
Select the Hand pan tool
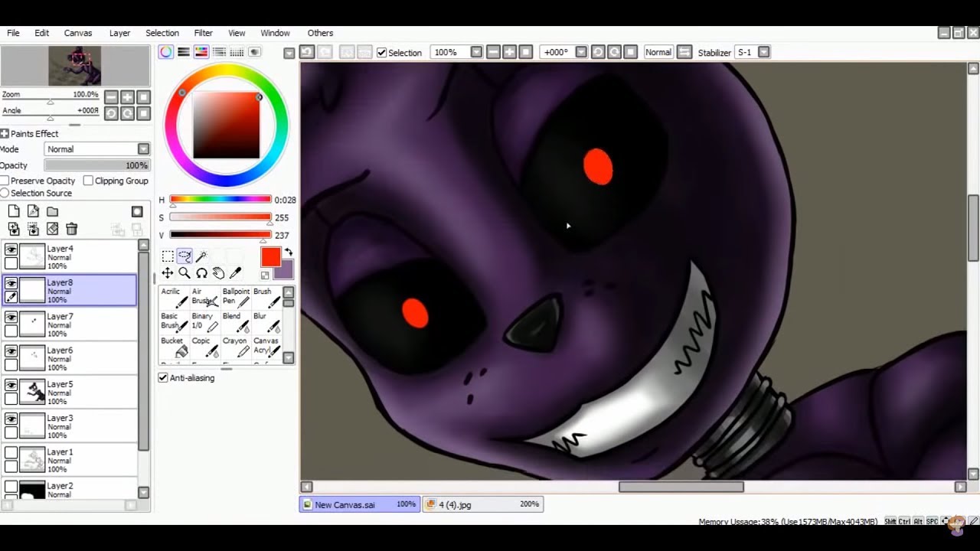[218, 273]
